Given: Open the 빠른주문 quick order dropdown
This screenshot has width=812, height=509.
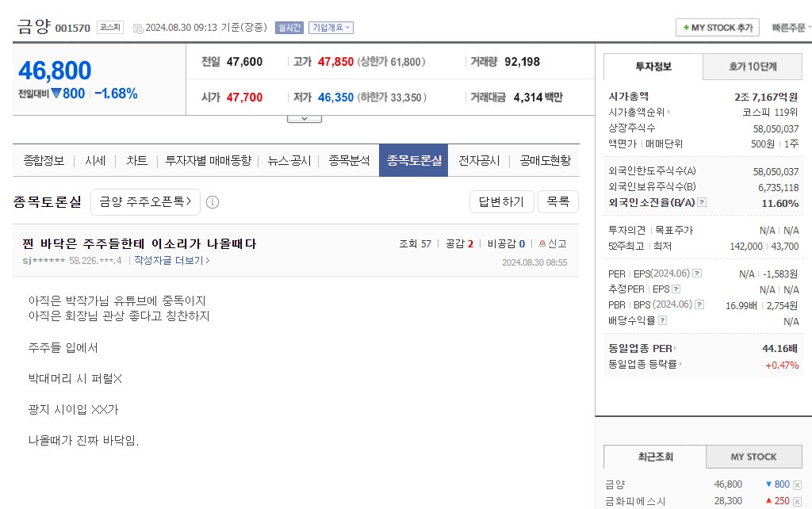Looking at the screenshot, I should pyautogui.click(x=790, y=28).
